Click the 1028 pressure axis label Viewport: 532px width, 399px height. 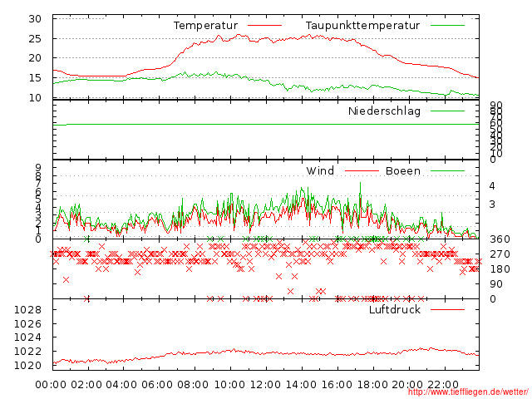point(27,310)
